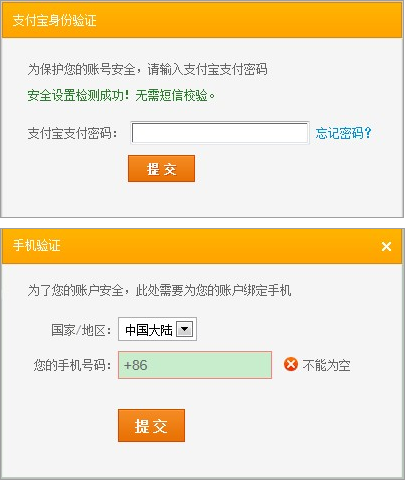This screenshot has width=406, height=484.
Task: Select the 中国大陆 country combo box
Action: [157, 329]
